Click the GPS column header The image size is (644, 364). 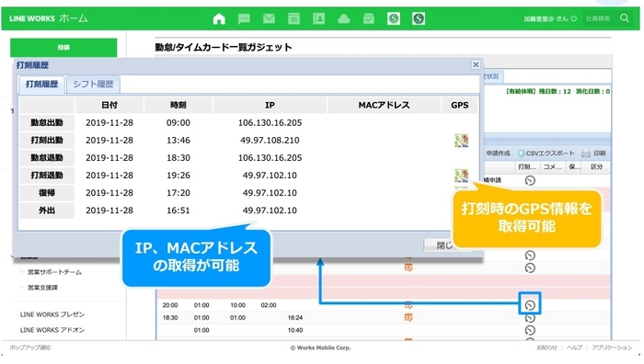460,105
